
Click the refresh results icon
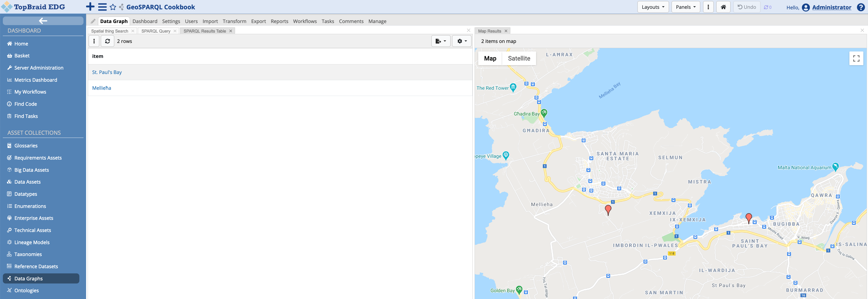108,41
